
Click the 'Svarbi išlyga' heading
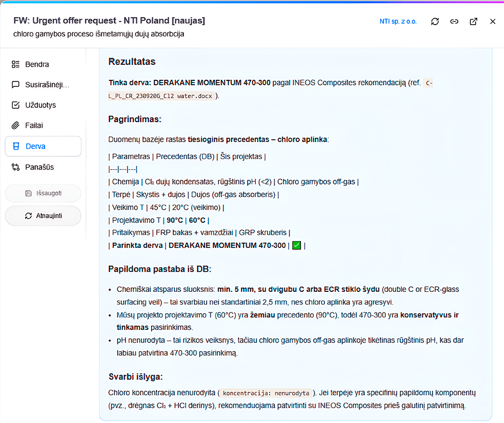pos(135,376)
